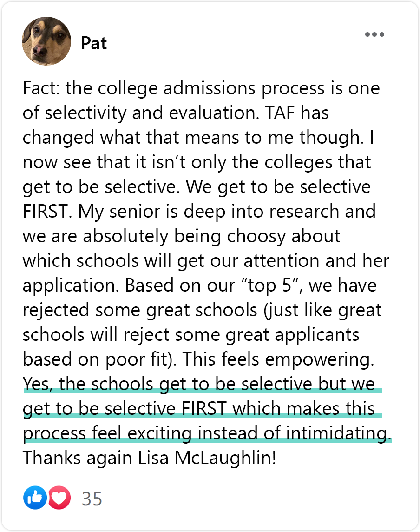Click the sentence "This feels empowering."
The image size is (420, 532).
point(278,359)
